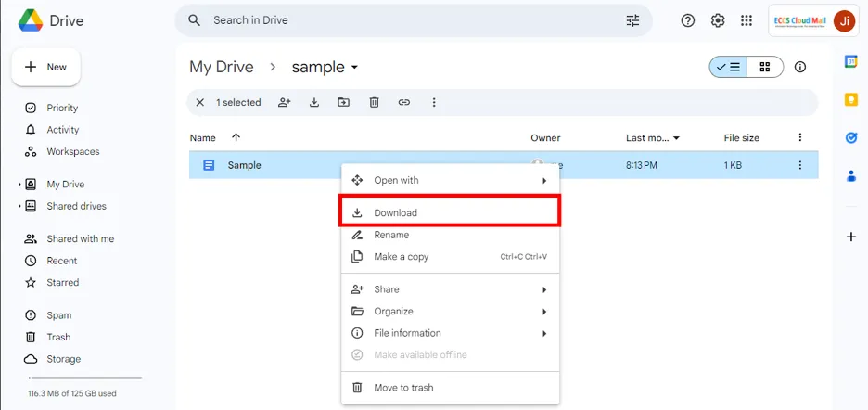Open the Google apps grid icon
The width and height of the screenshot is (868, 410).
[747, 20]
